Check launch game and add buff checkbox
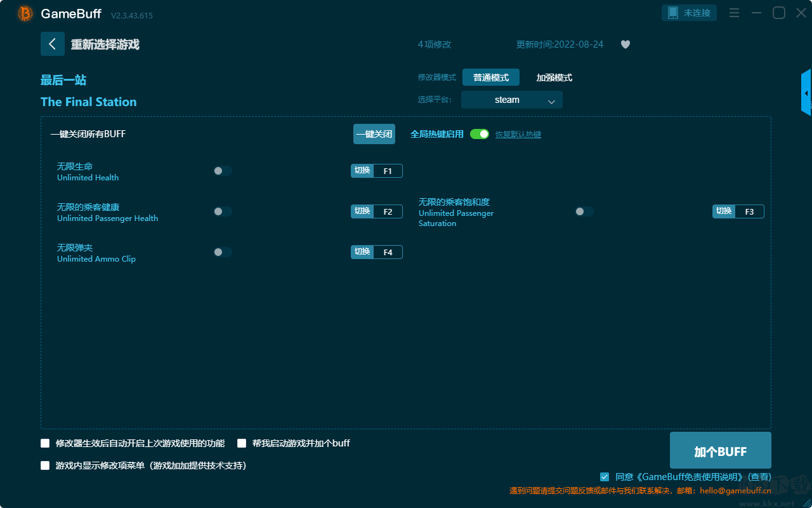 [x=242, y=443]
